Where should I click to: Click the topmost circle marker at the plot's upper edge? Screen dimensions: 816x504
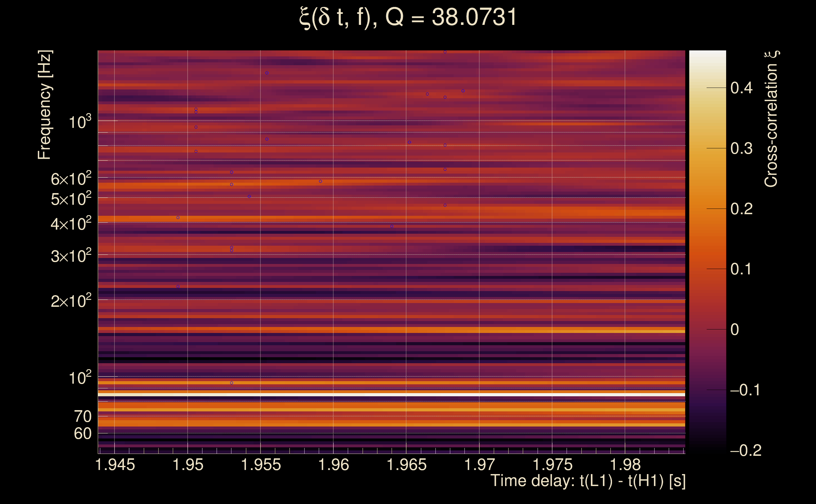click(445, 52)
